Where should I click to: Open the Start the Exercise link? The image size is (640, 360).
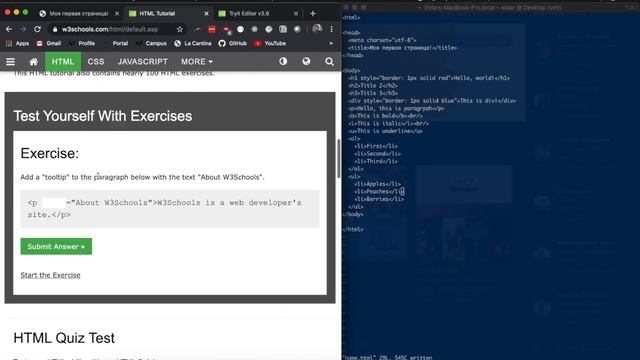50,275
